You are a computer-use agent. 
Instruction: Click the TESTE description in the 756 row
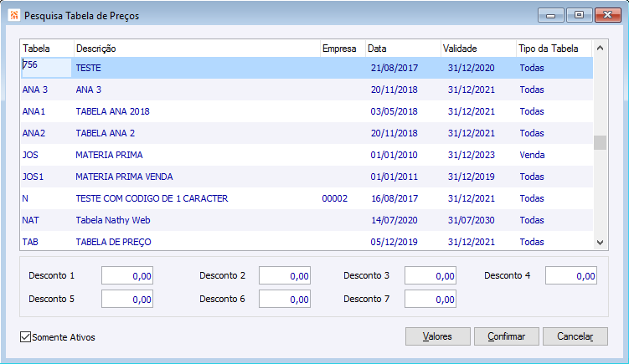[88, 68]
